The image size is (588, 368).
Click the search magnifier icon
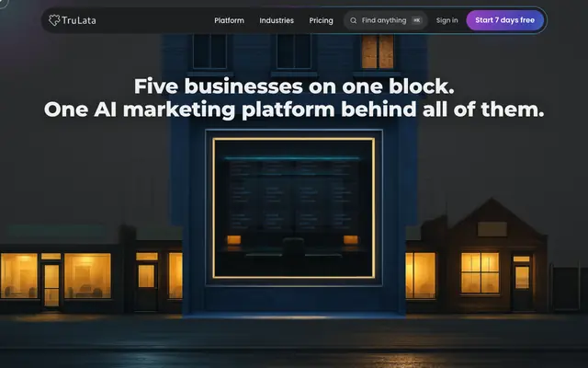pyautogui.click(x=353, y=20)
